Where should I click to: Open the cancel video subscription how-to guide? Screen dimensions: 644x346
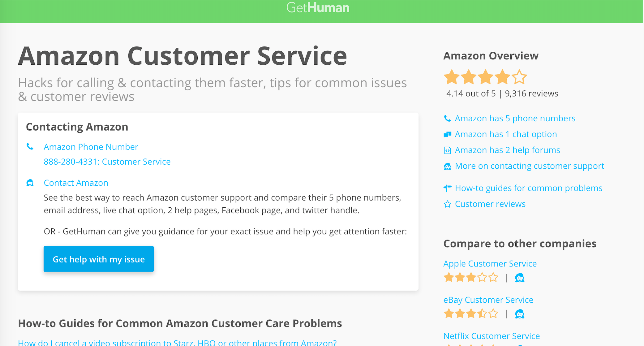(177, 342)
